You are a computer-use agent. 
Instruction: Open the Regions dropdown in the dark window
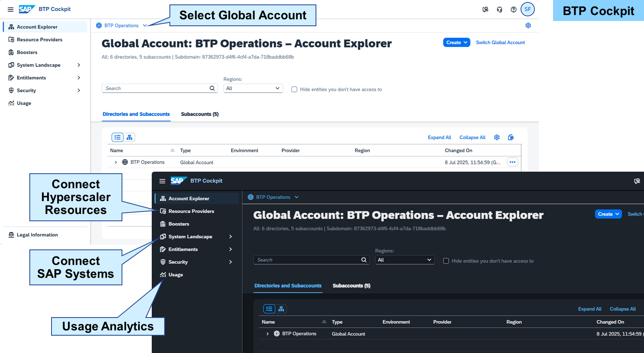coord(405,260)
